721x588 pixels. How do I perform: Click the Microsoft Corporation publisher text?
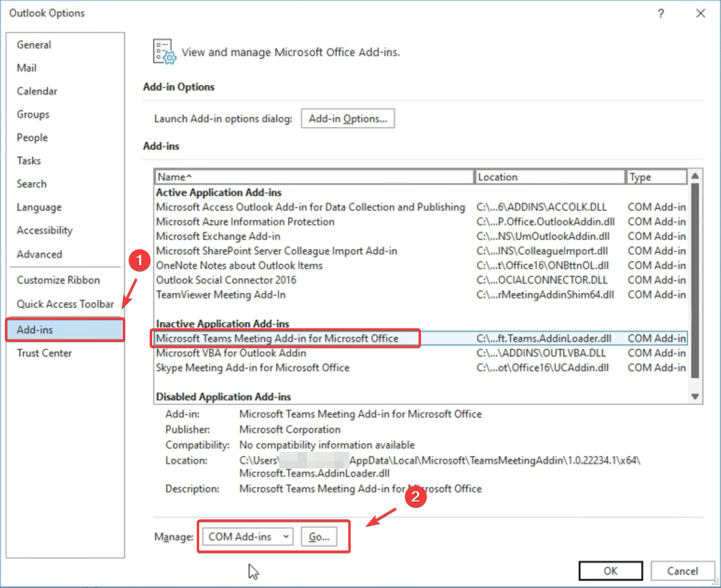290,429
